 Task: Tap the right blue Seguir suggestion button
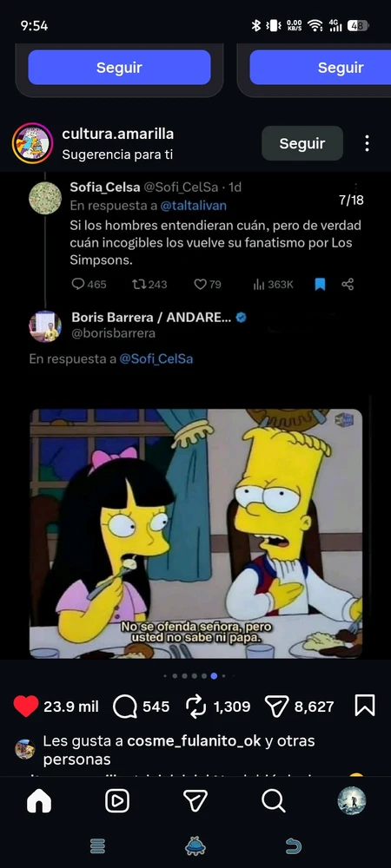[320, 68]
